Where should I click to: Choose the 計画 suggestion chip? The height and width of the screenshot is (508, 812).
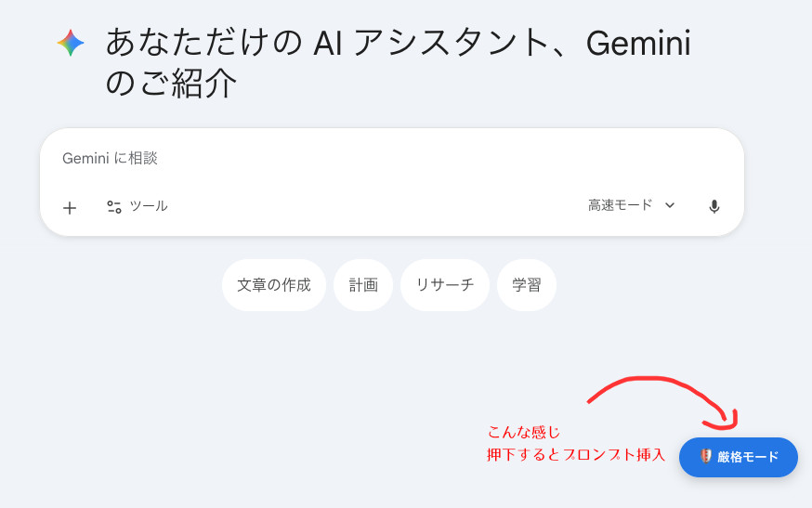(x=363, y=285)
